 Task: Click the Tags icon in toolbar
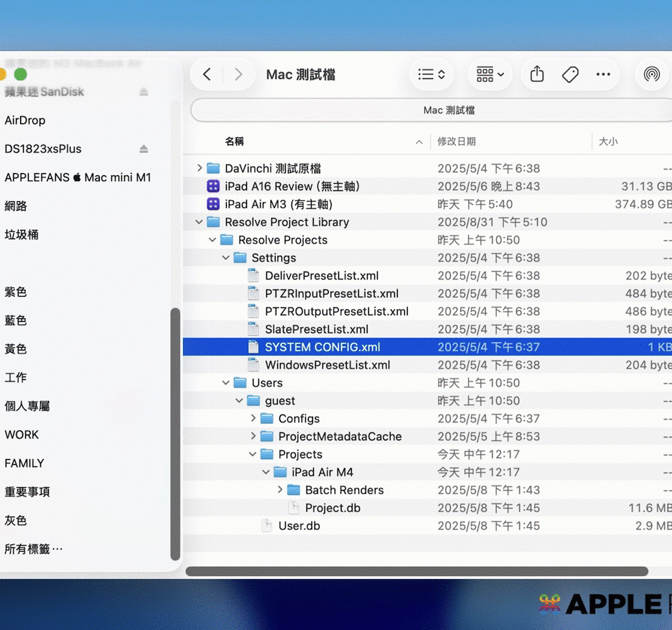[570, 75]
